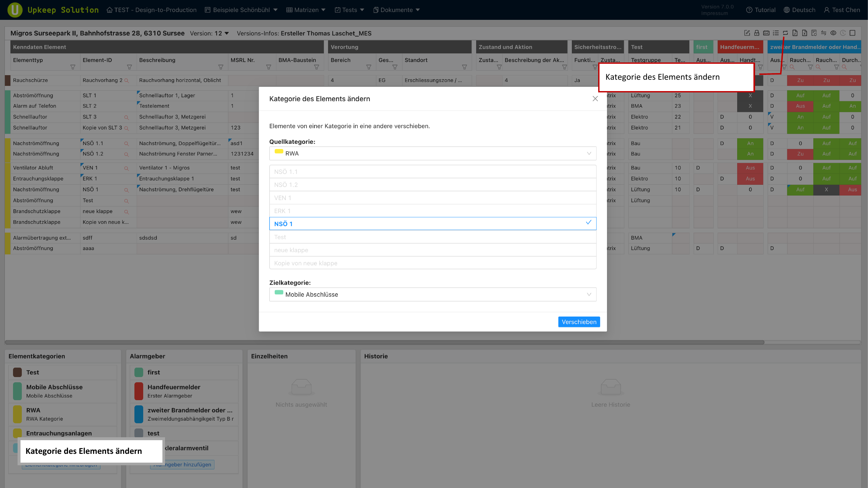
Task: Open the Dokumente menu
Action: (396, 10)
